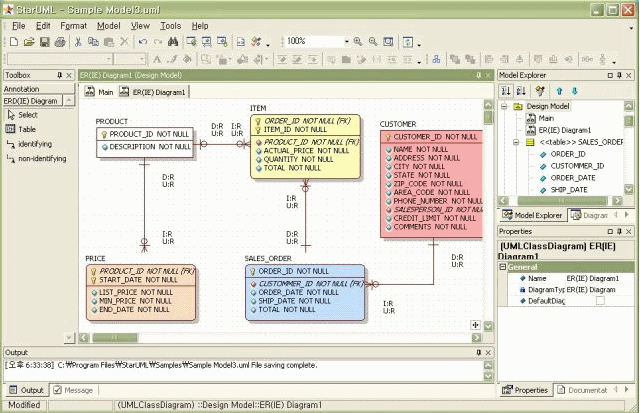The image size is (640, 413).
Task: Collapse the Design Model tree node
Action: pyautogui.click(x=504, y=106)
